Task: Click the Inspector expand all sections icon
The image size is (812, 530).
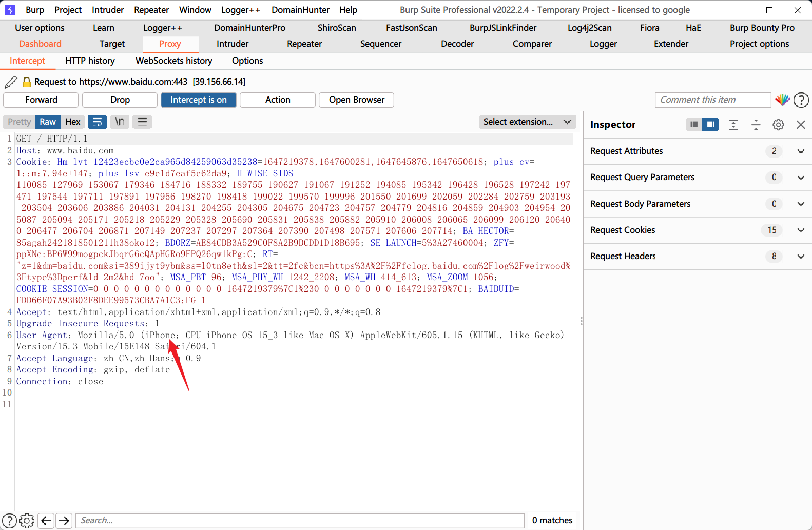Action: pos(733,125)
